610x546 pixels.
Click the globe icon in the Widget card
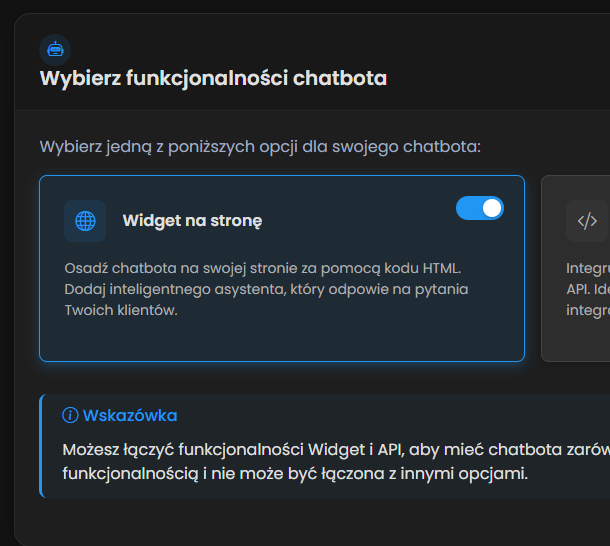tap(85, 221)
